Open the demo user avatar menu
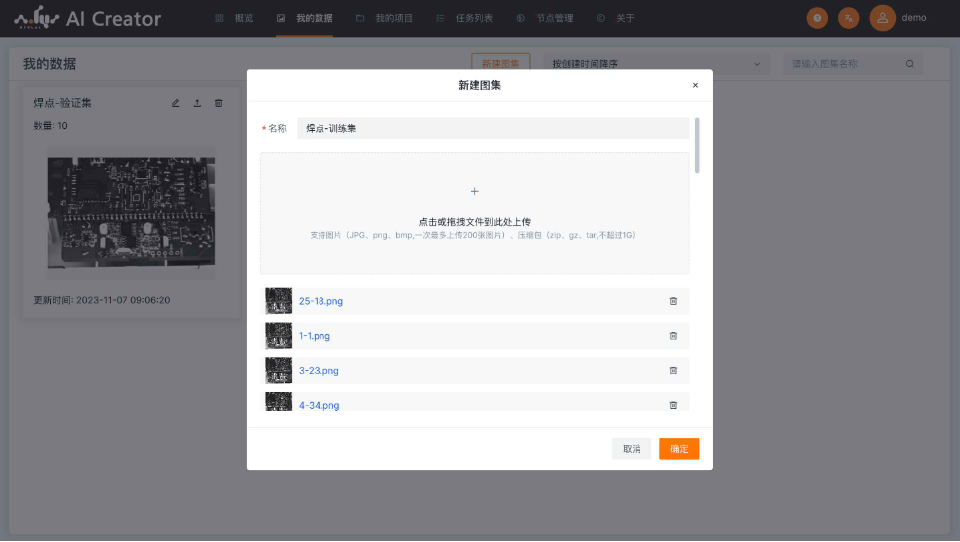This screenshot has width=960, height=542. click(882, 18)
